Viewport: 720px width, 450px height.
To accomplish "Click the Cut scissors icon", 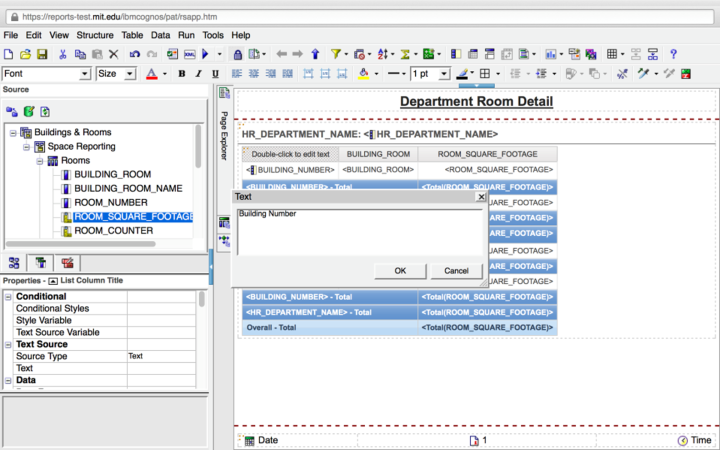I will click(63, 54).
